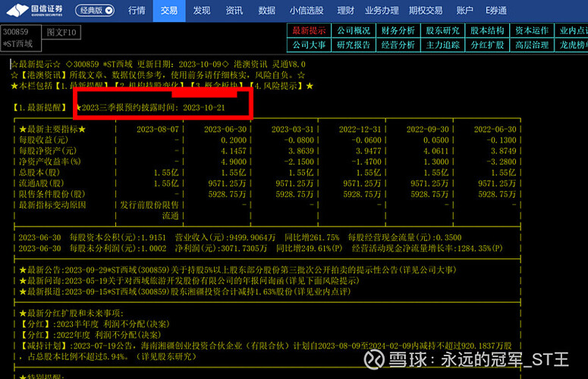Click the 国信证券 logo
588x379 pixels.
coord(35,11)
